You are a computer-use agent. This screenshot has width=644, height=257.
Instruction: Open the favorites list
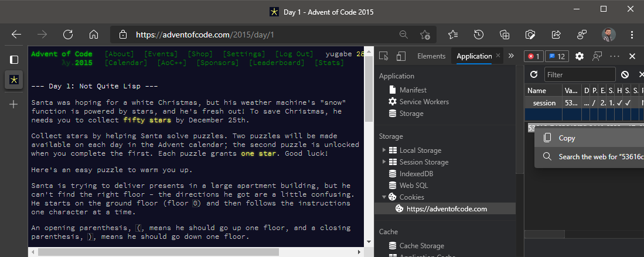tap(453, 35)
